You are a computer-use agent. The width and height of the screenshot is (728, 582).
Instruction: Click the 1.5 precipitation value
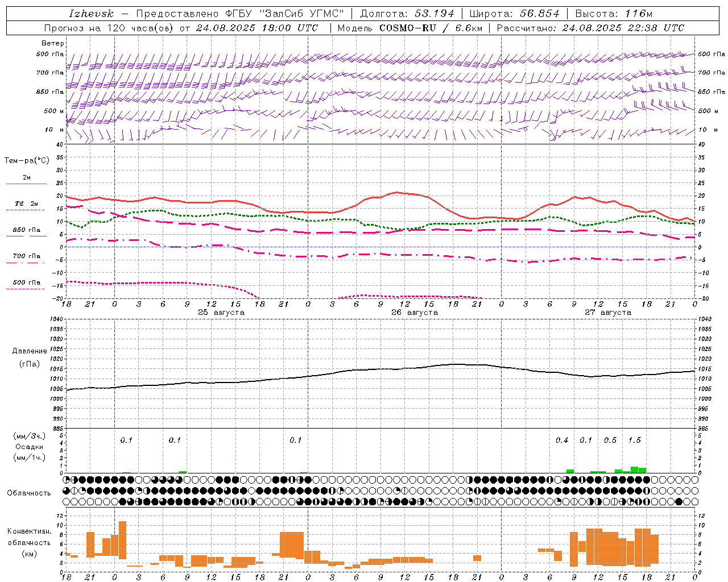click(x=634, y=440)
